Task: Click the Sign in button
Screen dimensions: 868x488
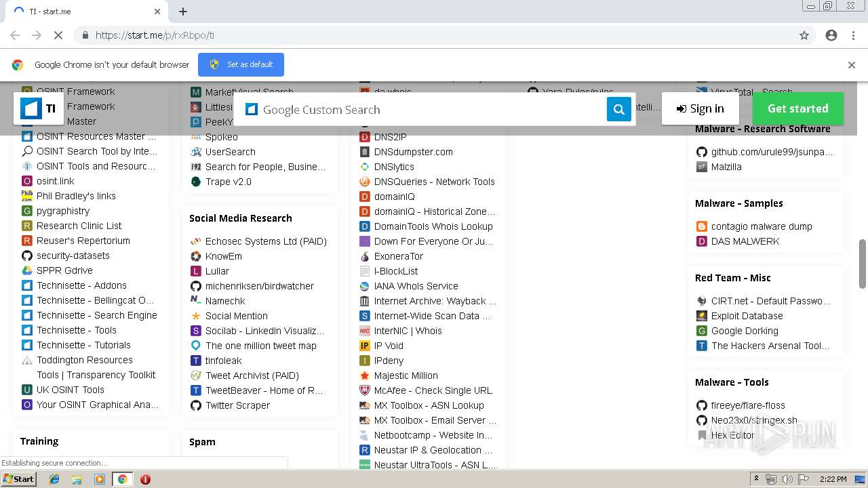Action: point(700,108)
